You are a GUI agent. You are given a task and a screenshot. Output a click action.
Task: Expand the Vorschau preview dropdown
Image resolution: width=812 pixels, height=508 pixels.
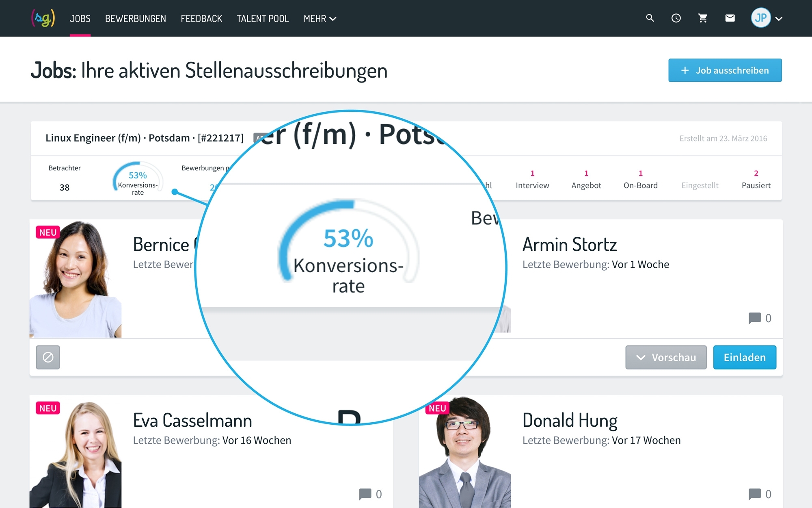(x=666, y=357)
